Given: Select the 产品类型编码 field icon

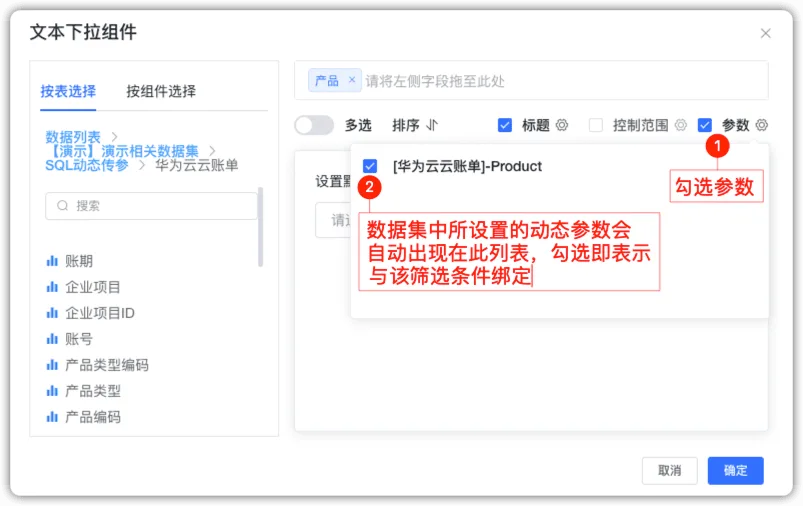Looking at the screenshot, I should pyautogui.click(x=52, y=365).
